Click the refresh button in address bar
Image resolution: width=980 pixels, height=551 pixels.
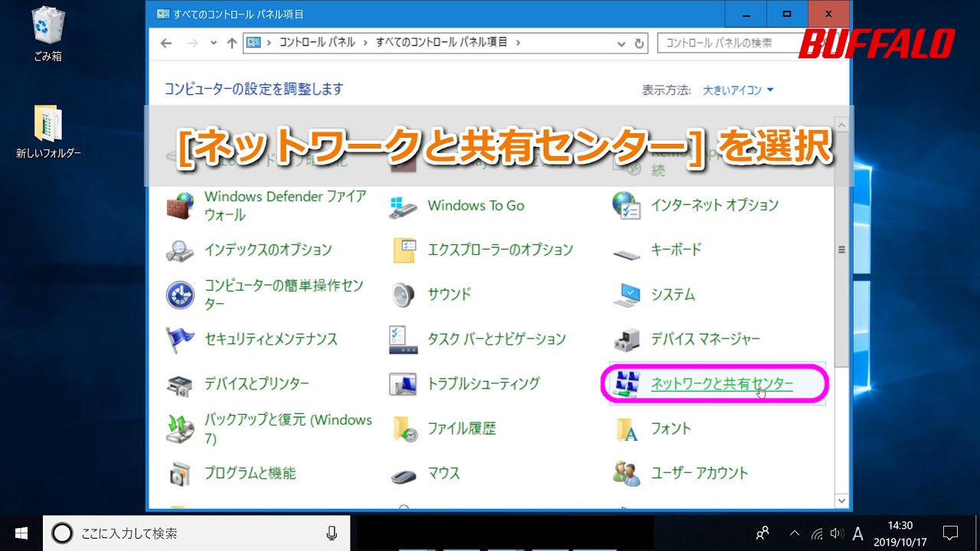639,43
